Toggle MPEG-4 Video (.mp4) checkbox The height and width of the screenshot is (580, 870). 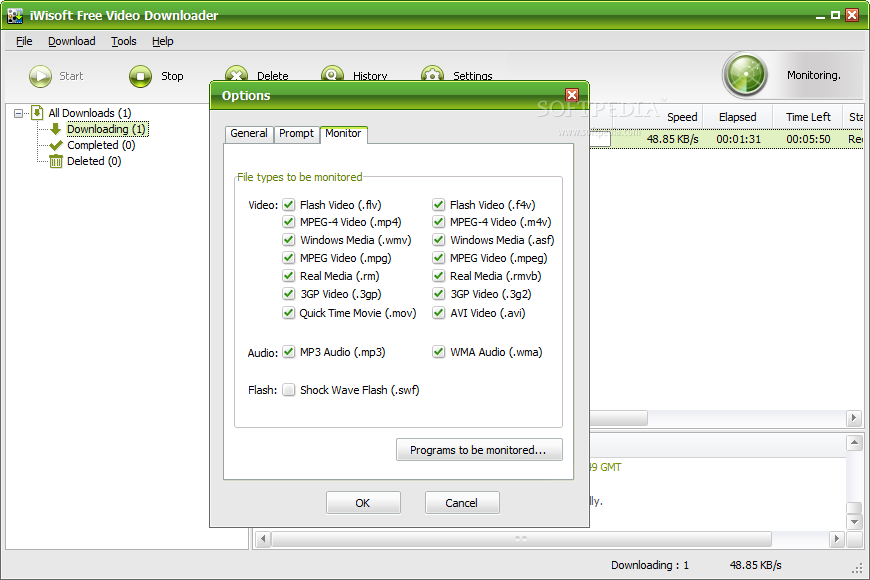[289, 222]
